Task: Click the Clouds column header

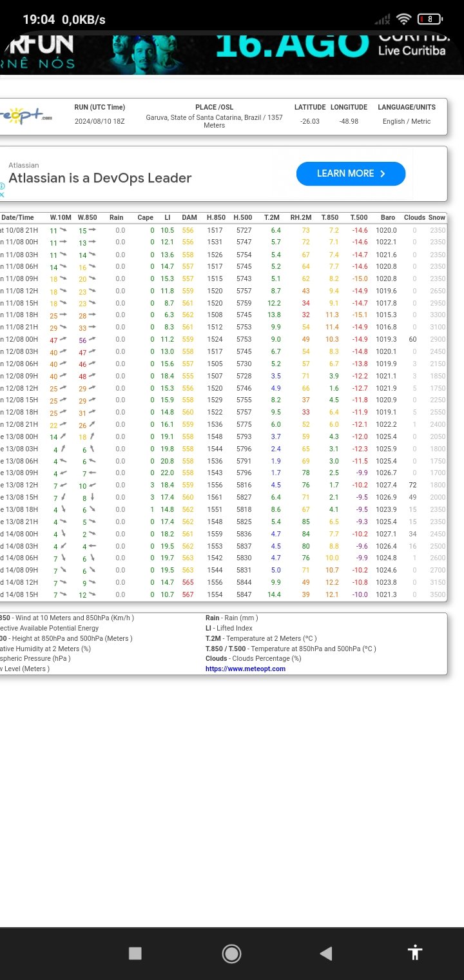Action: (414, 218)
